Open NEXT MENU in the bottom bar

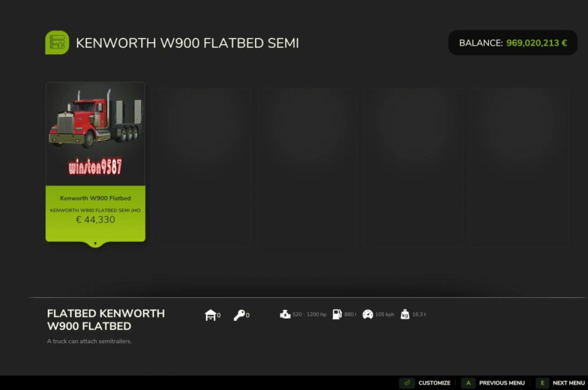point(569,383)
